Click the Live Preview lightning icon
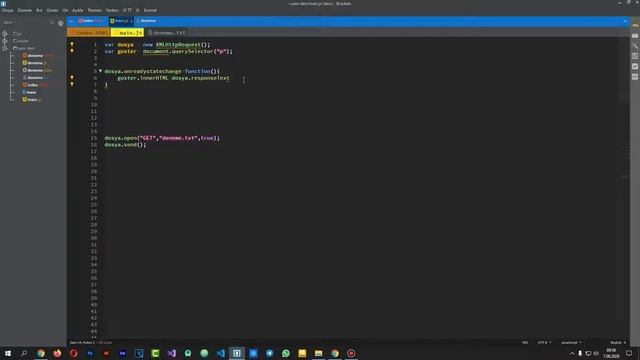Screen dimensions: 640x360 point(635,26)
